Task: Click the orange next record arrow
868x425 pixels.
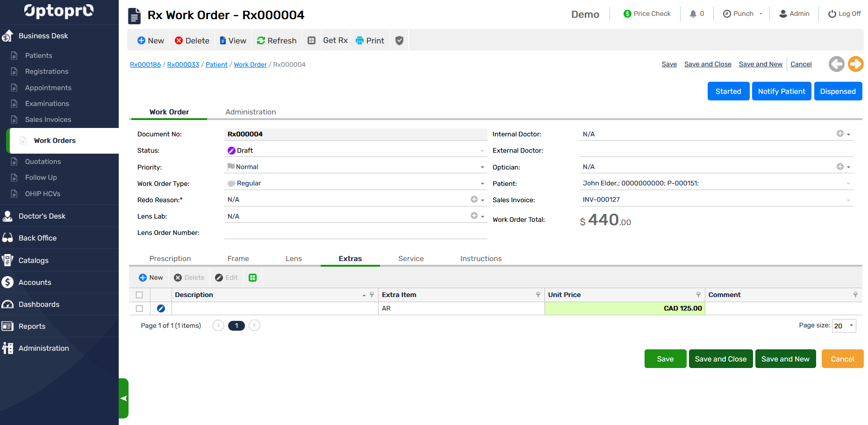Action: [x=855, y=64]
